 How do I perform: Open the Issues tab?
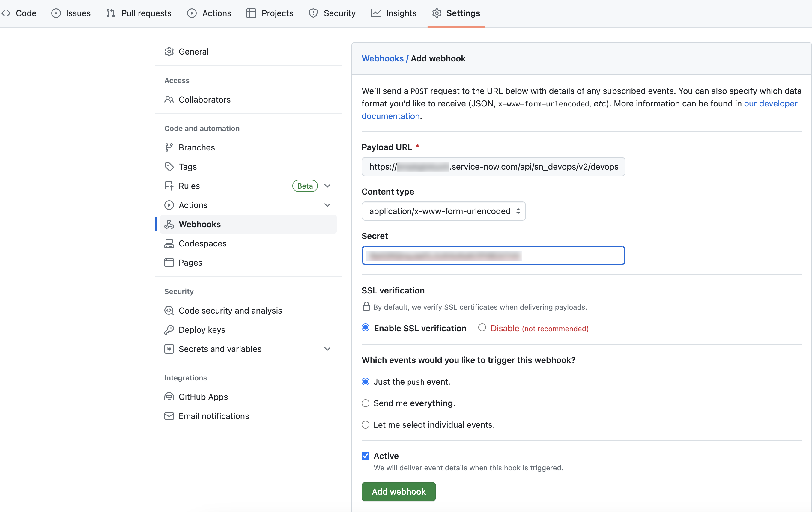point(71,13)
